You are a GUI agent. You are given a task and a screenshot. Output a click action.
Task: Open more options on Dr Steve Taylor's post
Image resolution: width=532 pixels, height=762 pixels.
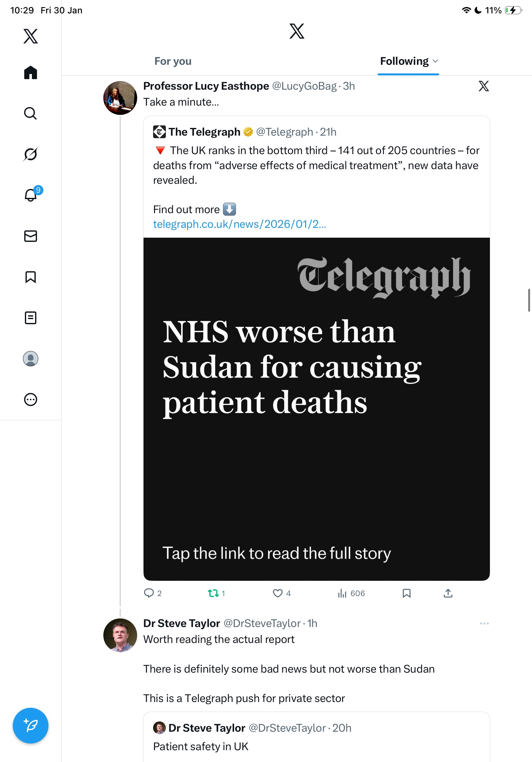(x=484, y=623)
